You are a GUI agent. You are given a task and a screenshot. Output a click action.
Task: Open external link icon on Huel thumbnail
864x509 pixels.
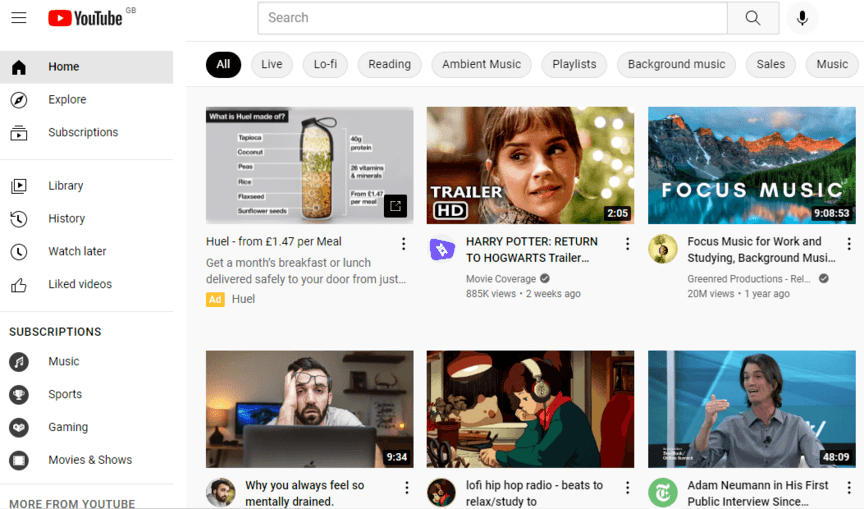pyautogui.click(x=395, y=206)
